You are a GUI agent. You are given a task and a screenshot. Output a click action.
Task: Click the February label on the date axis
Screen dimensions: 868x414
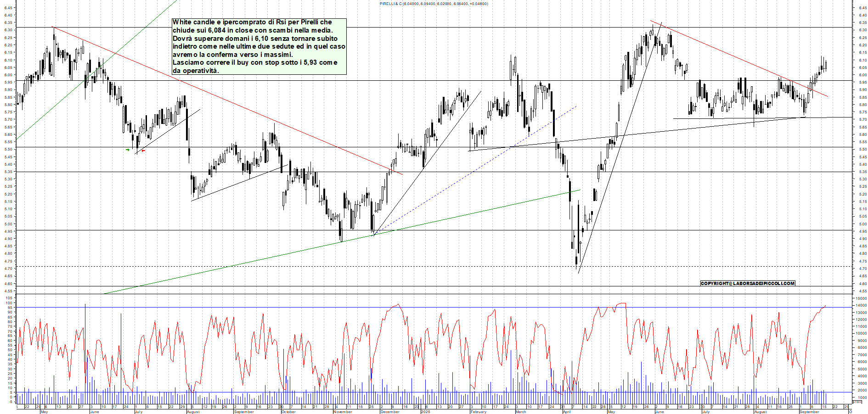click(x=478, y=412)
